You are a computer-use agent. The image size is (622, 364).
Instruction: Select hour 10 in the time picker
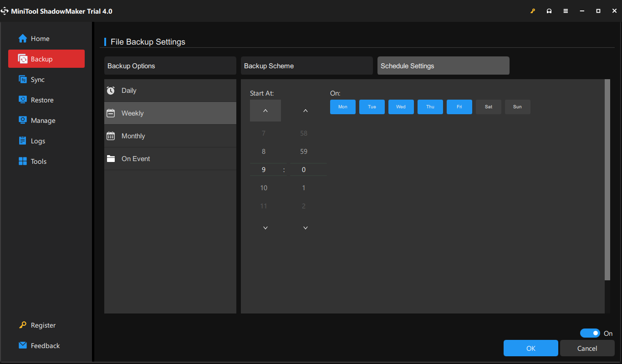click(264, 188)
